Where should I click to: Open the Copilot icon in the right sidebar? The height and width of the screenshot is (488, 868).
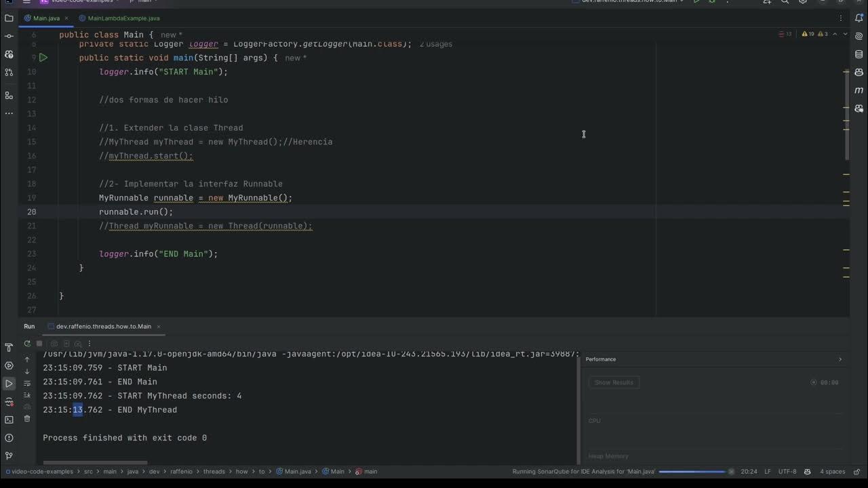[859, 73]
